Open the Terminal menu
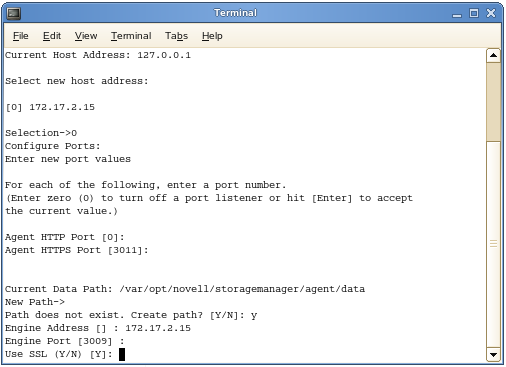Image resolution: width=506 pixels, height=367 pixels. [x=131, y=36]
